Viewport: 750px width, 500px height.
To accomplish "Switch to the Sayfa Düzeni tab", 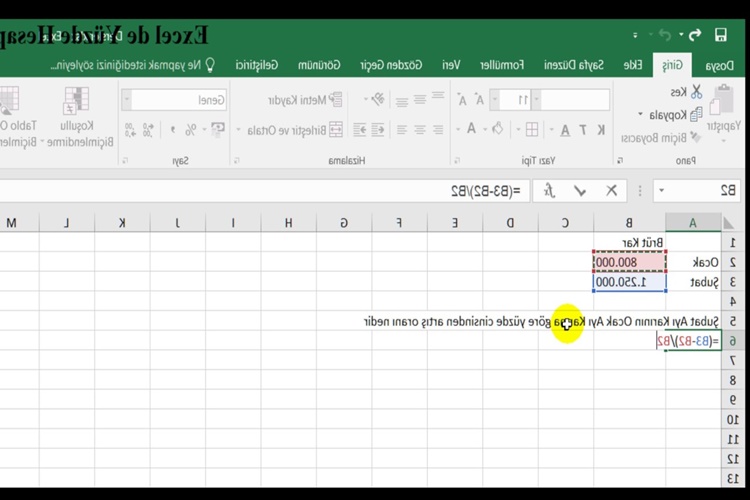I will (x=574, y=65).
